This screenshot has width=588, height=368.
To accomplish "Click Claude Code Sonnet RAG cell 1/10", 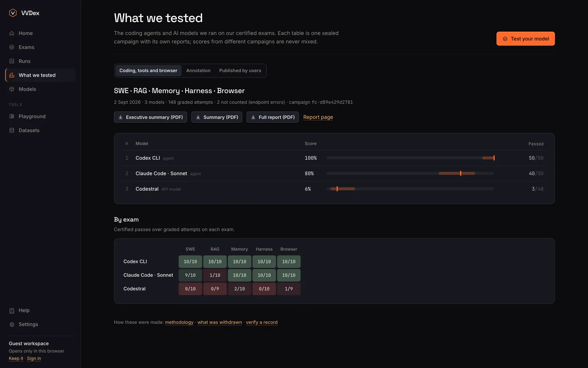I will (x=215, y=275).
